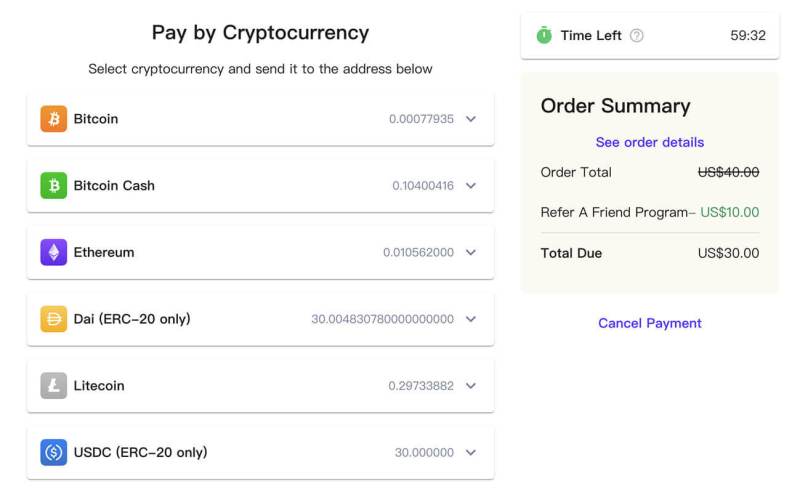Open the Time Left help question mark
Screen dimensions: 800x497
click(637, 35)
